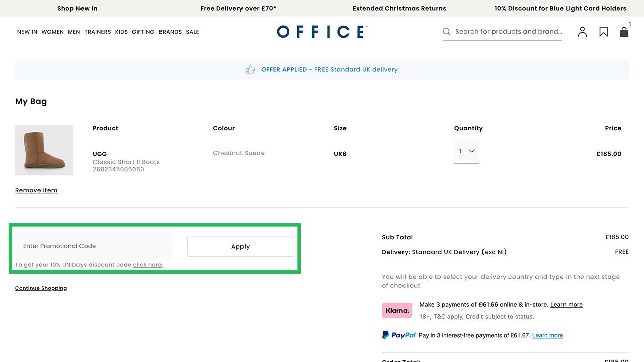Go to OFFICE homepage logo
The height and width of the screenshot is (362, 644).
(x=322, y=32)
